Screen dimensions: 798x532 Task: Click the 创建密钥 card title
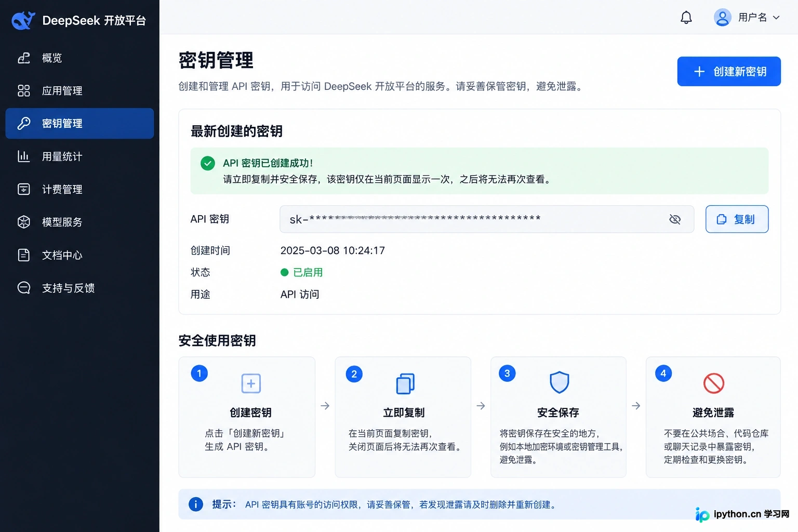(250, 413)
